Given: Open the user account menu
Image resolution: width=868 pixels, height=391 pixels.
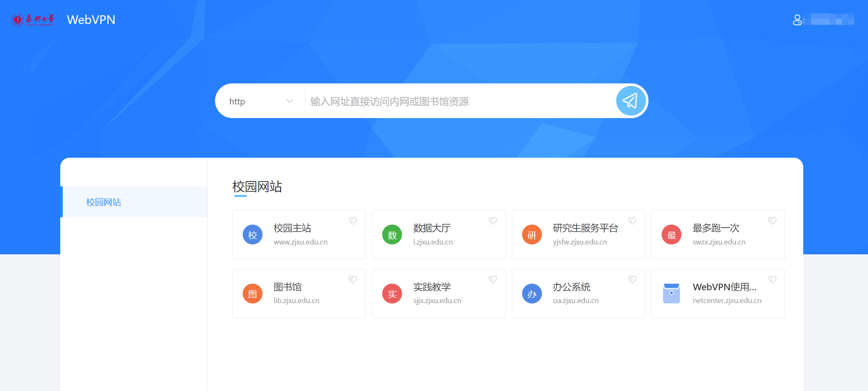Looking at the screenshot, I should coord(797,19).
